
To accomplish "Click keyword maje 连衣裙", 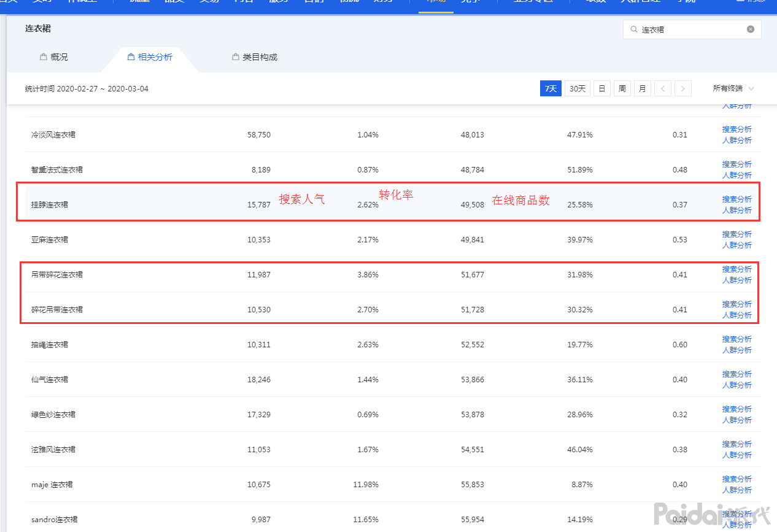I will click(x=52, y=484).
